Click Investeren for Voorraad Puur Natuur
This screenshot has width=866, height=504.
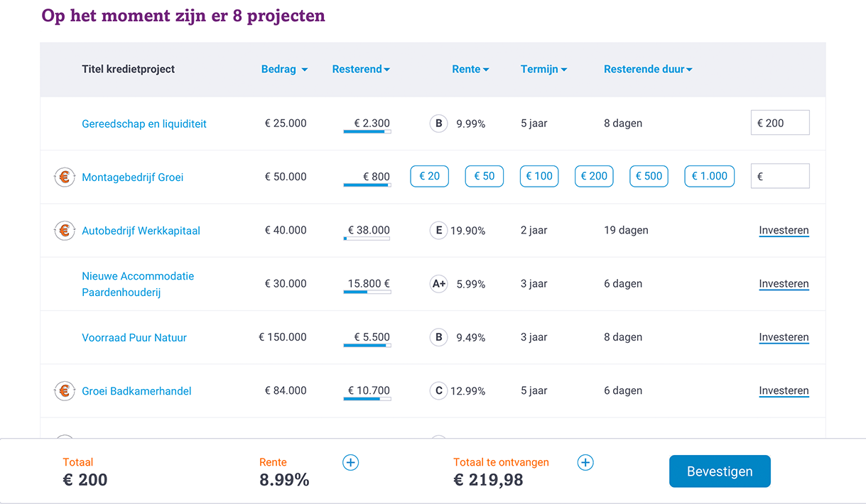click(x=784, y=338)
